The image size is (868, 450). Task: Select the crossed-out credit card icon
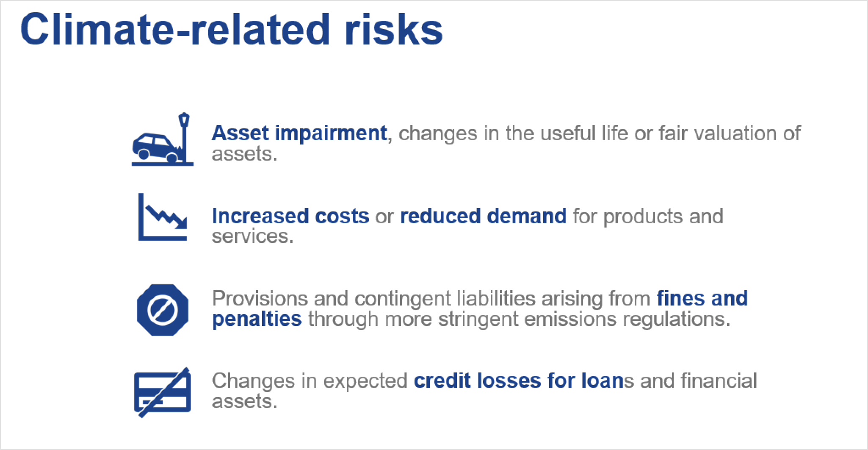click(163, 392)
